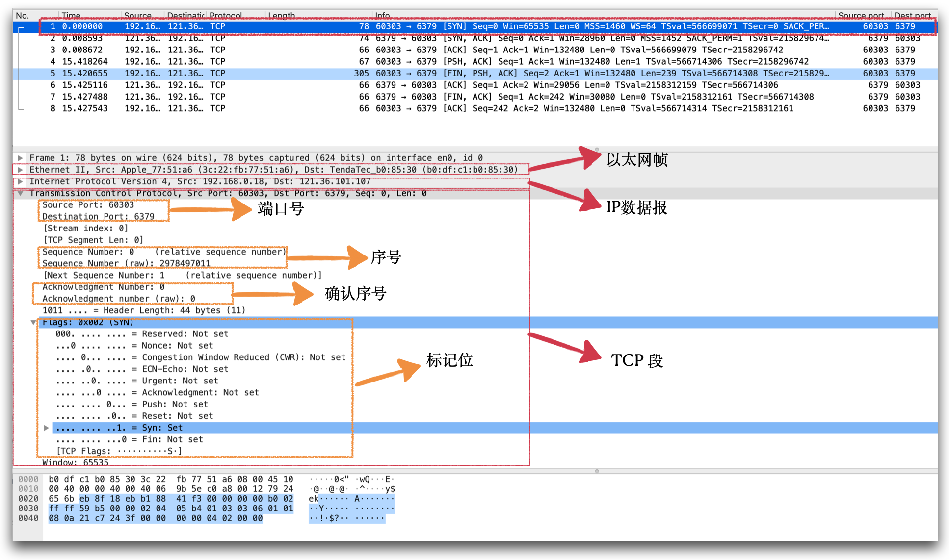Select the Acknowledgment Number: 0 field
Screen dimensions: 949x560
tap(104, 287)
